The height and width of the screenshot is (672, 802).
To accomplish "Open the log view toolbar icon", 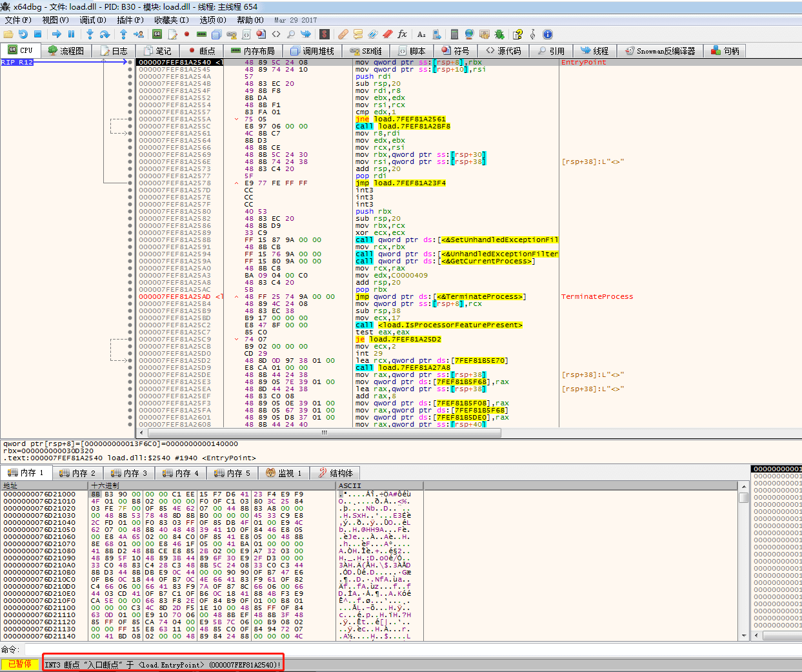I will [172, 34].
